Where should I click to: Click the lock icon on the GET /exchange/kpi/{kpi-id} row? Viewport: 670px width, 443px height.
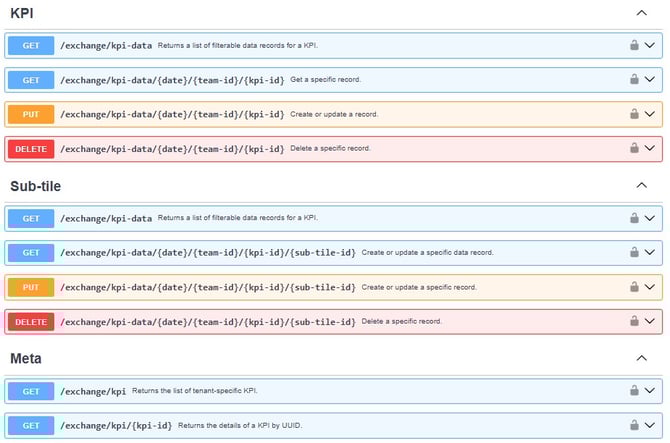coord(634,425)
